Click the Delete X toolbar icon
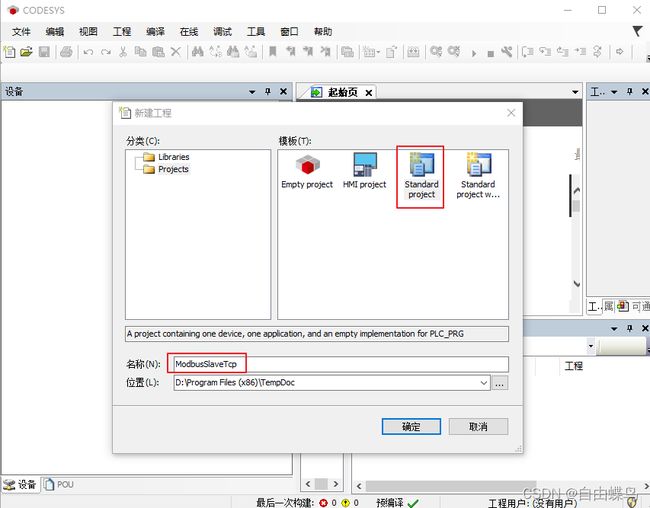Viewport: 650px width, 508px height. click(x=176, y=52)
